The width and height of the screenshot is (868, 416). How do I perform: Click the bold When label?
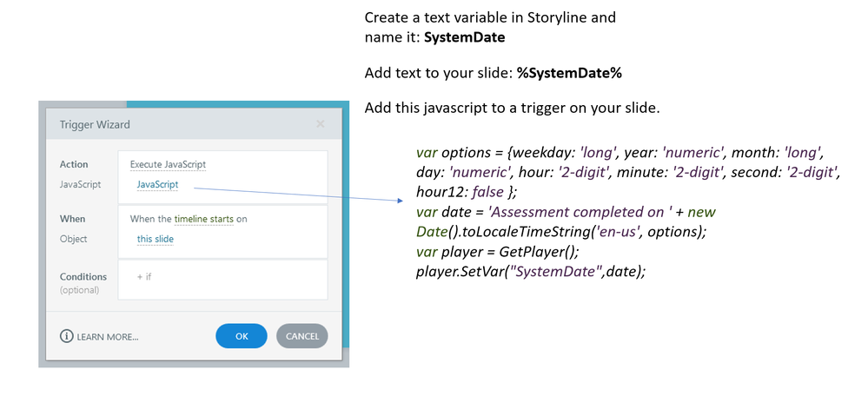click(x=72, y=219)
